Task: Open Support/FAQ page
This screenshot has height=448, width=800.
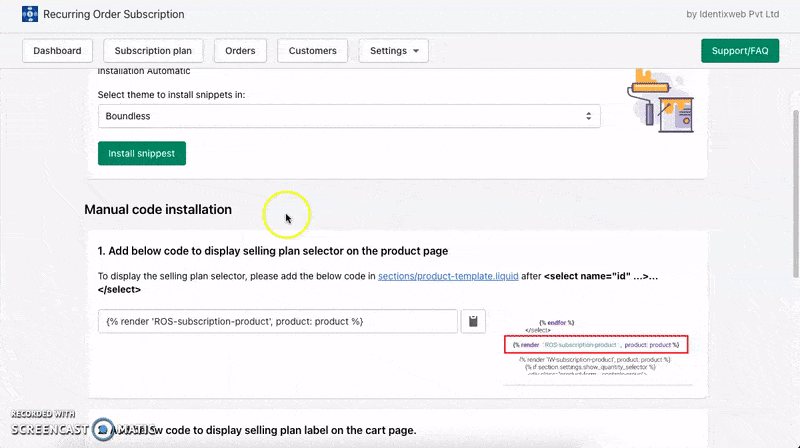Action: tap(740, 51)
